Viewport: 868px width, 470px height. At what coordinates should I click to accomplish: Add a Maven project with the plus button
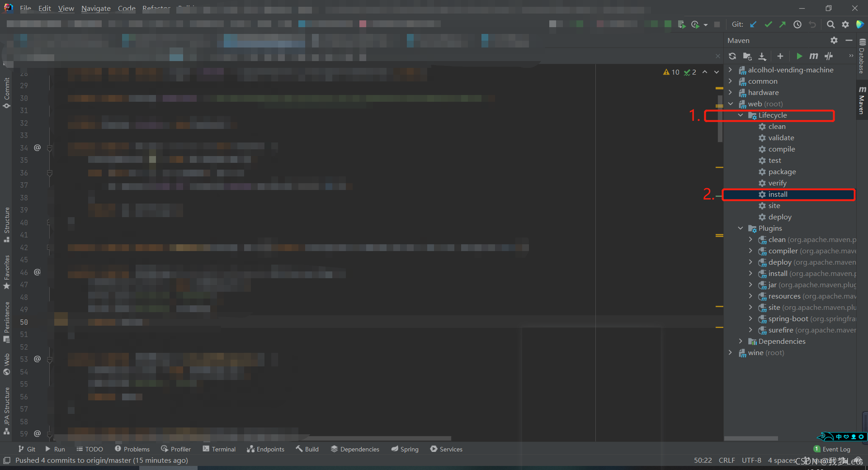[x=780, y=56]
